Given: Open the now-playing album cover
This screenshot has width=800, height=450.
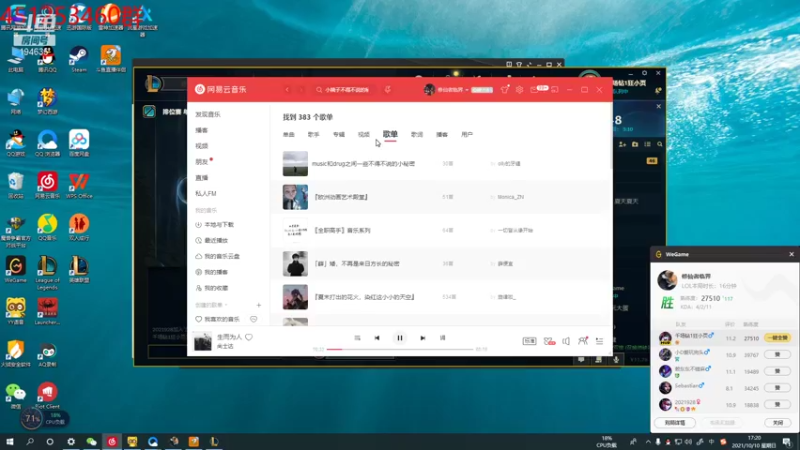Looking at the screenshot, I should tap(203, 341).
